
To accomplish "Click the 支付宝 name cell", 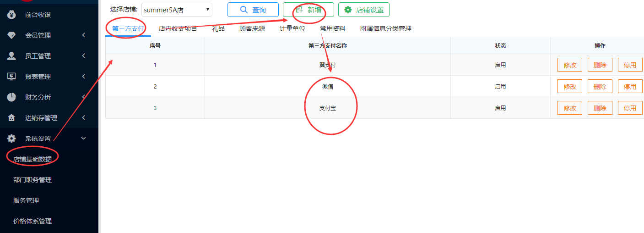I will [328, 108].
